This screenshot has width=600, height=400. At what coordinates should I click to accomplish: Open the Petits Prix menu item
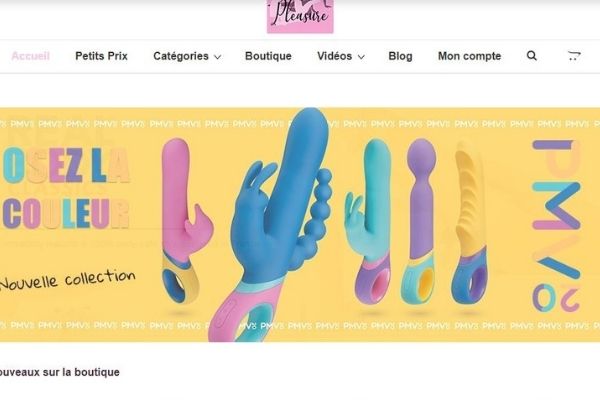[x=101, y=56]
